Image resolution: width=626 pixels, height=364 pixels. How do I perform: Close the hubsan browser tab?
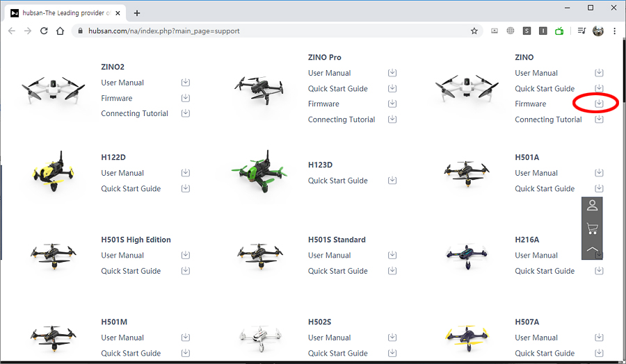[x=118, y=13]
